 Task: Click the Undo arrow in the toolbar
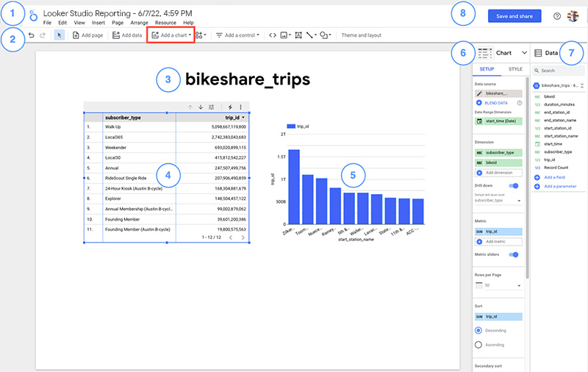pyautogui.click(x=31, y=35)
